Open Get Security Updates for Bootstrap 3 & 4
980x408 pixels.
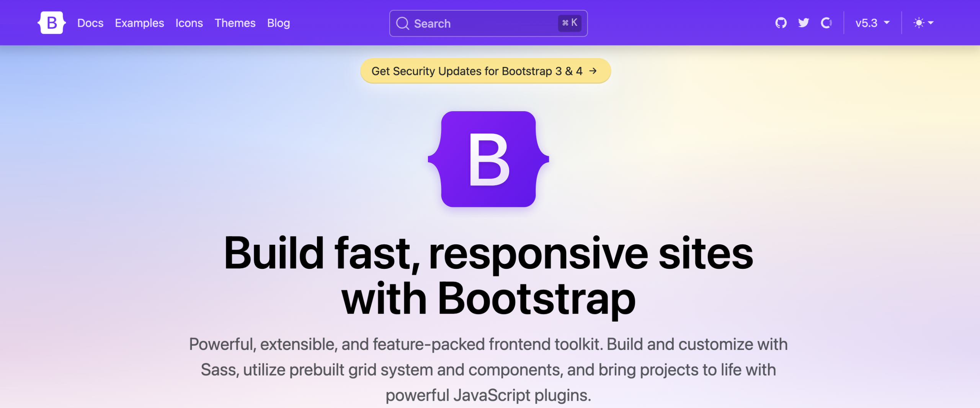point(485,71)
